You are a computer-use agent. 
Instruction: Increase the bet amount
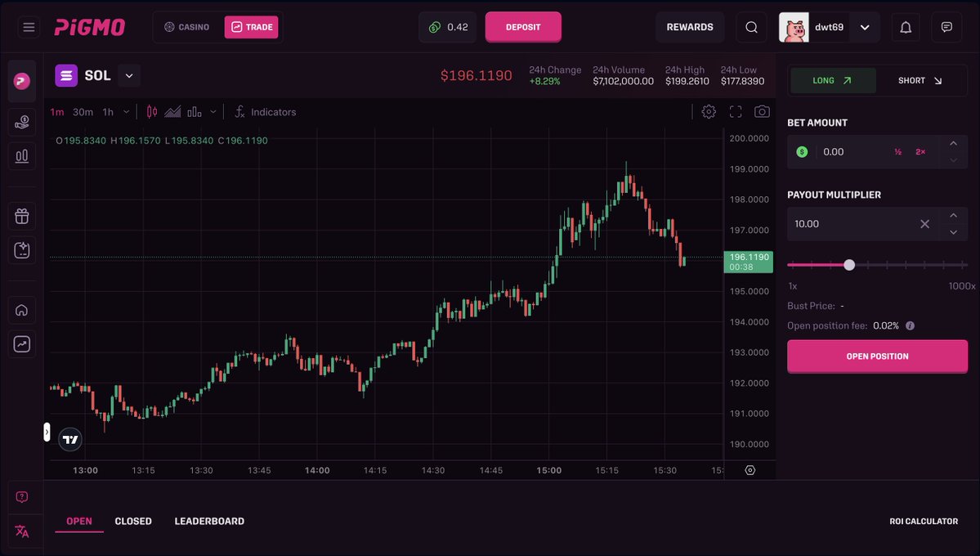pyautogui.click(x=953, y=144)
